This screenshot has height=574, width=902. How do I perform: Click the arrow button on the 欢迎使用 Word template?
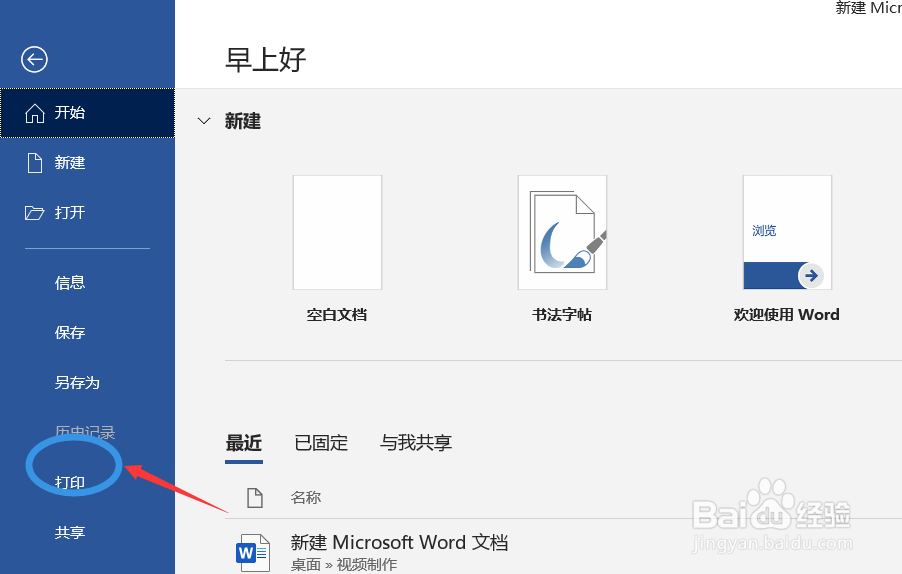pyautogui.click(x=811, y=275)
